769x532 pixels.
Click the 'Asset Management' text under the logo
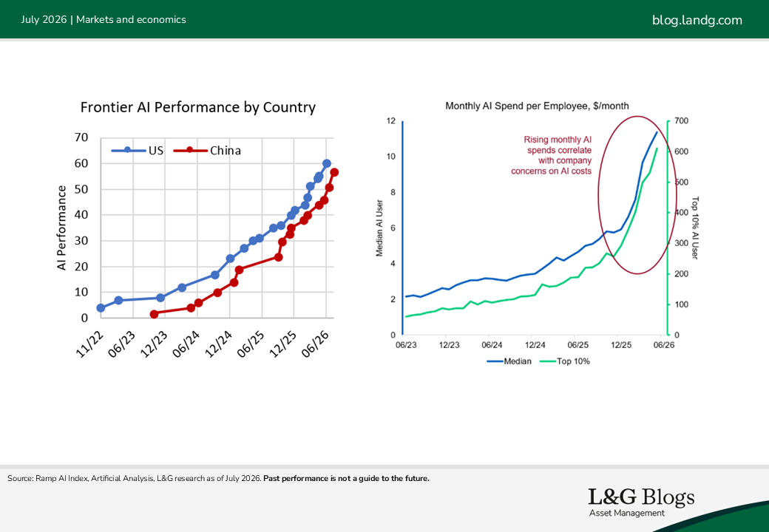[627, 513]
